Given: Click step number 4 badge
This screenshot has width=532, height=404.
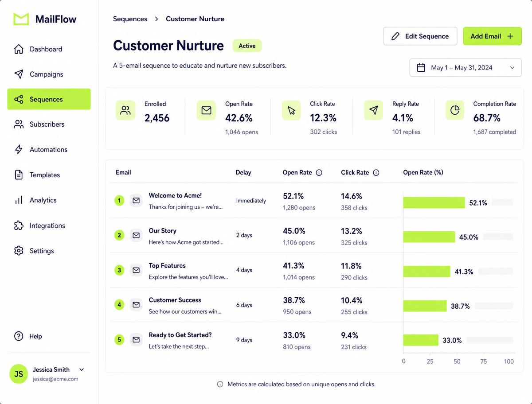Looking at the screenshot, I should pos(119,305).
